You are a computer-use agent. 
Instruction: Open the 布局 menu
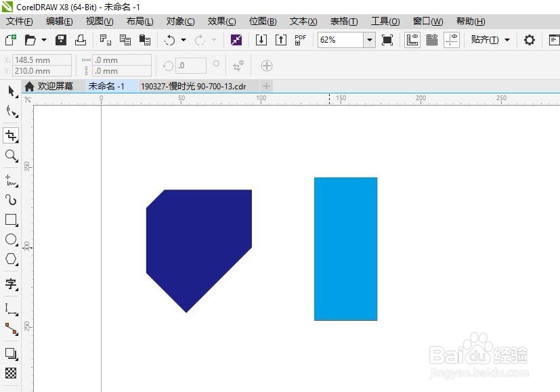click(139, 22)
